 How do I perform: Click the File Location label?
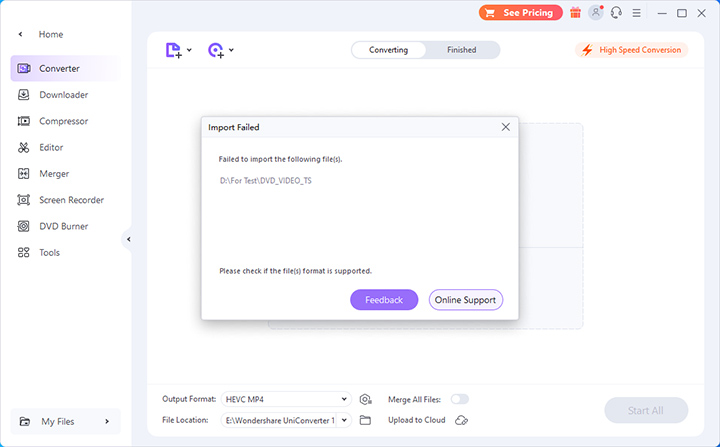(185, 420)
